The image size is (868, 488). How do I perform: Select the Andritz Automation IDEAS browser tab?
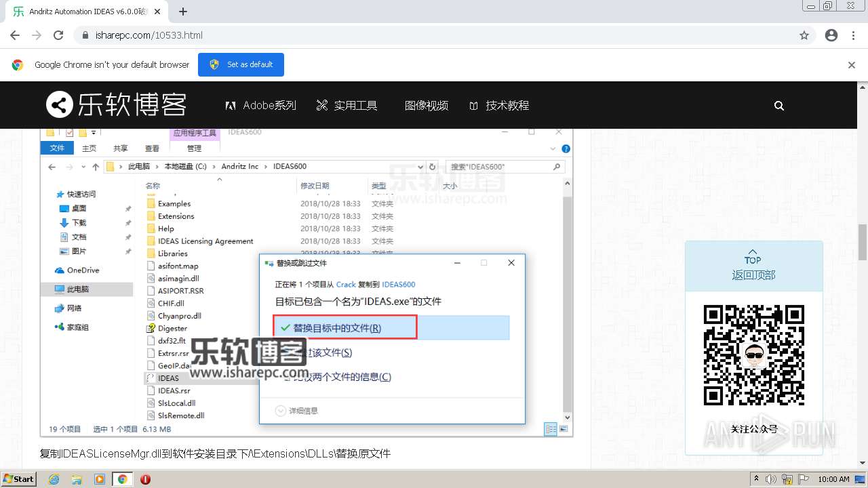(x=85, y=12)
